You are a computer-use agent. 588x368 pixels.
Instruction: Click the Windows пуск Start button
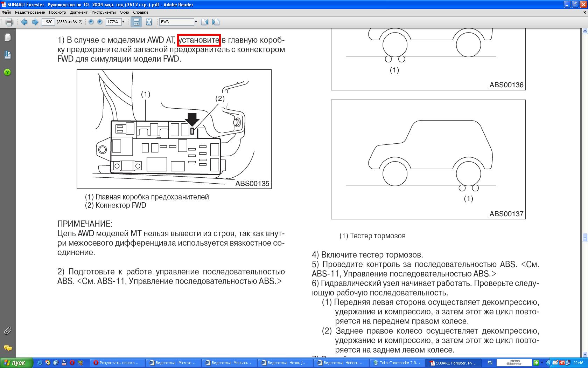[16, 363]
